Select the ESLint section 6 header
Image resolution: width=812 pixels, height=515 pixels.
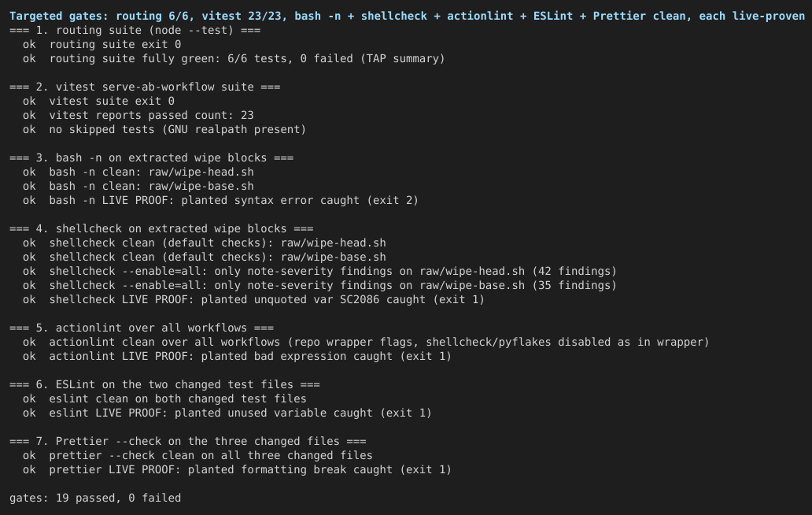tap(164, 384)
